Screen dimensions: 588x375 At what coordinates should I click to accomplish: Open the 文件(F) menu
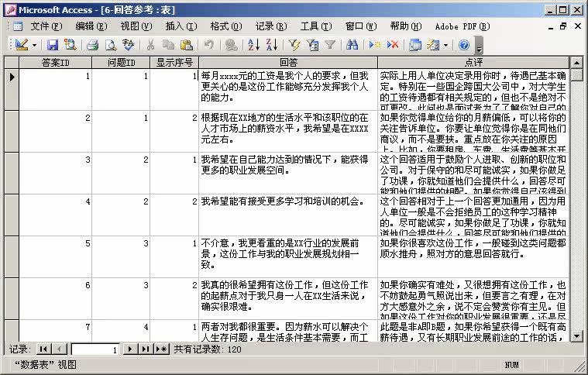(x=46, y=26)
